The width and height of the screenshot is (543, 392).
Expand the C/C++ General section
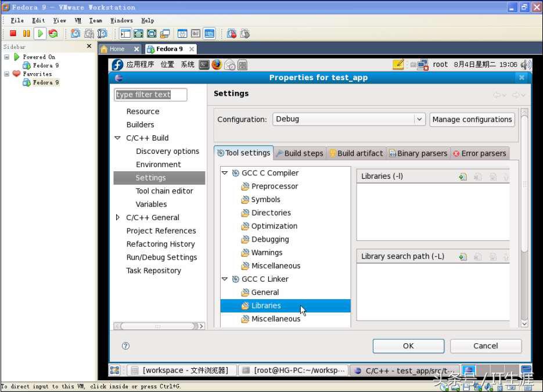tap(118, 217)
